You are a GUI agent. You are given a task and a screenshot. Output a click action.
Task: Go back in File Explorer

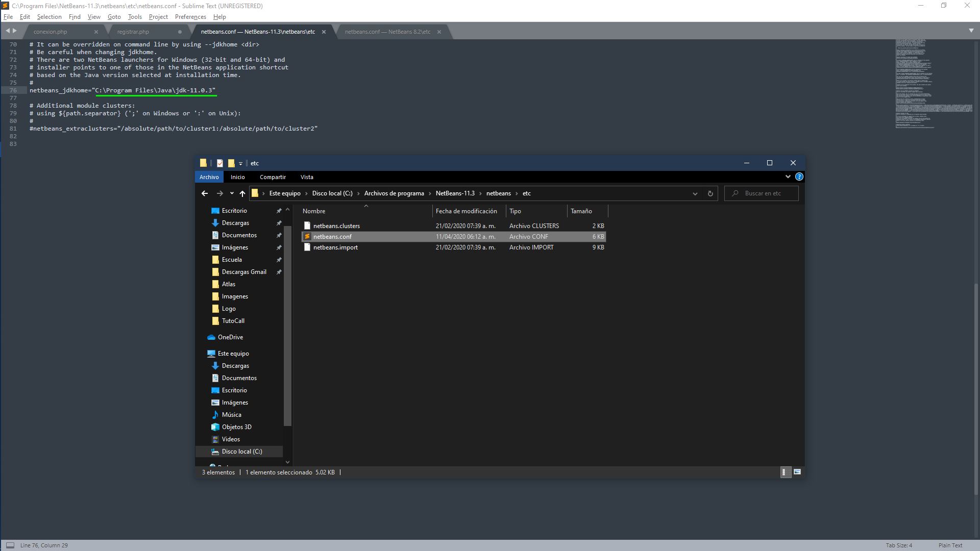[205, 193]
